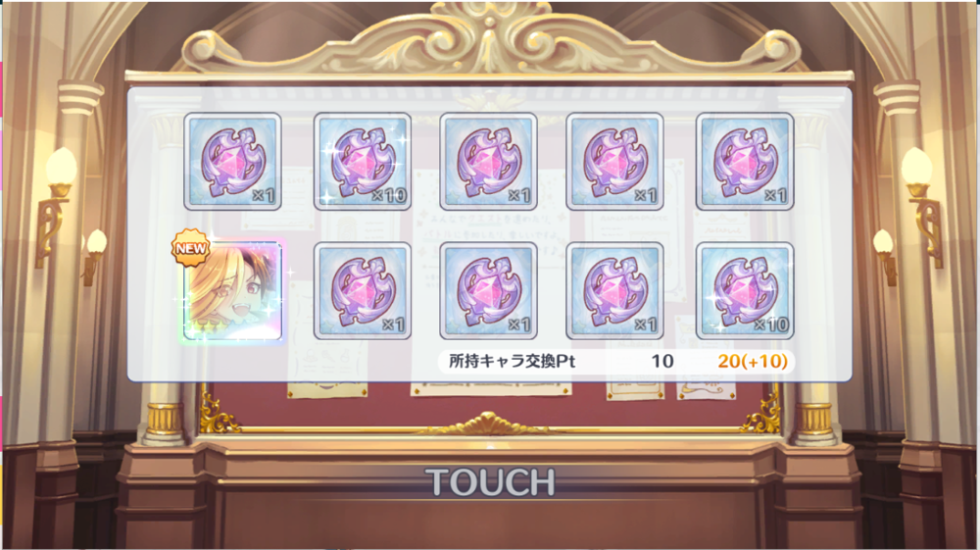This screenshot has height=550, width=980.
Task: Select the NEW character card thumbnail
Action: point(232,291)
